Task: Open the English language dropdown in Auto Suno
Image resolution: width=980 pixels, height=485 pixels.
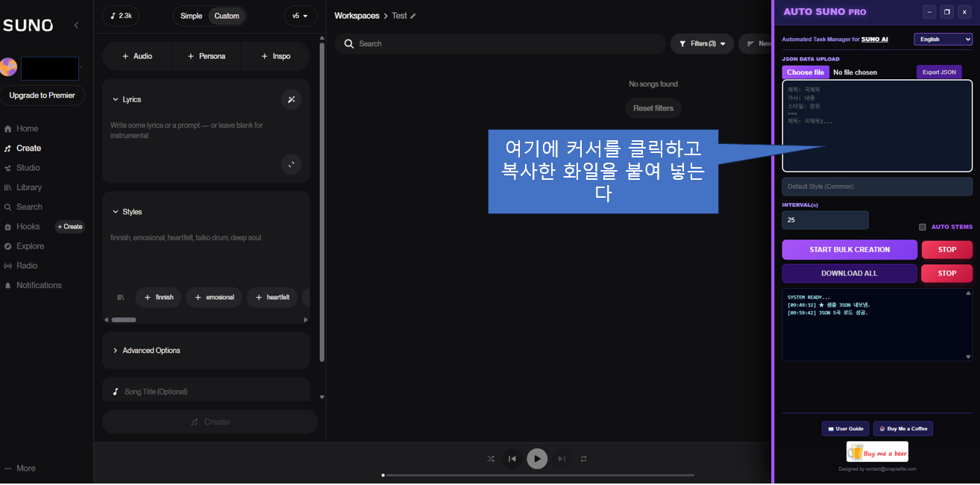Action: click(943, 39)
